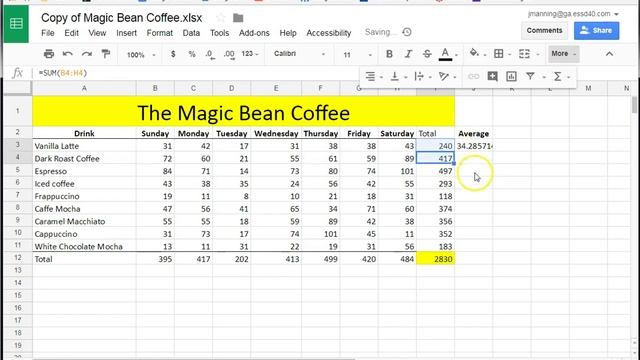640x360 pixels.
Task: Open the Google Sheets home icon
Action: 16,24
